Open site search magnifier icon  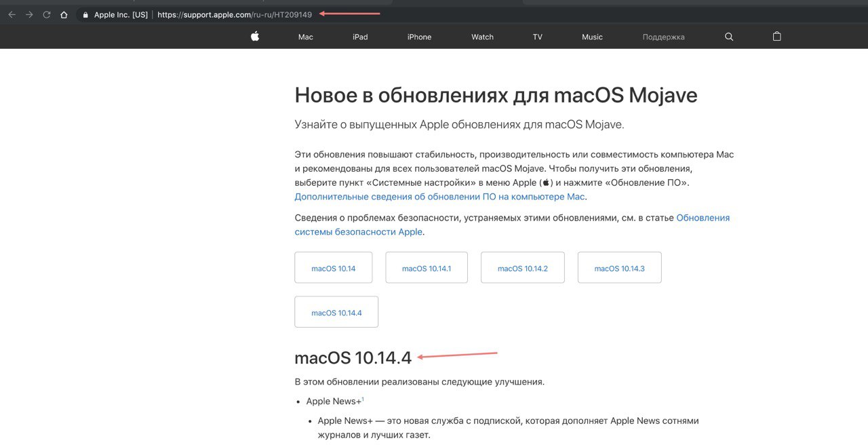pos(729,37)
